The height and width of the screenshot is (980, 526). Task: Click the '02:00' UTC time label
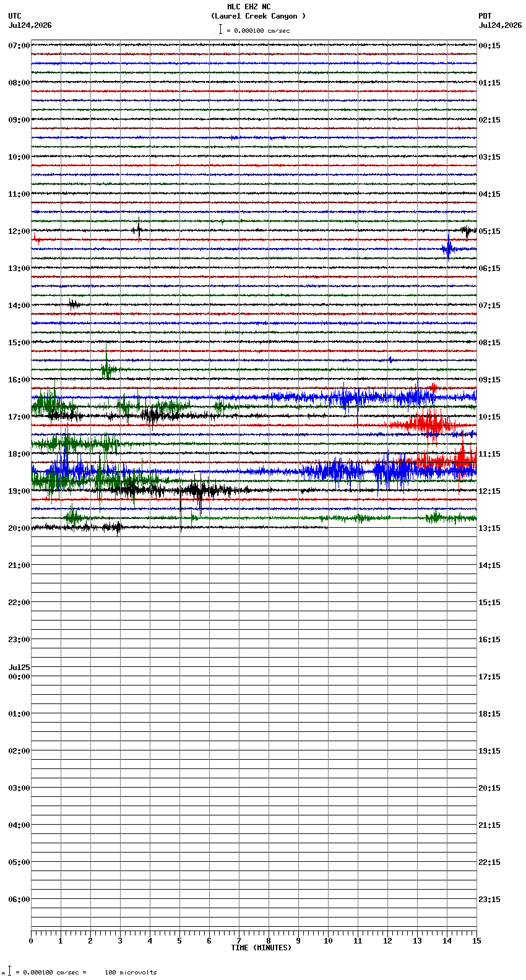pos(19,751)
